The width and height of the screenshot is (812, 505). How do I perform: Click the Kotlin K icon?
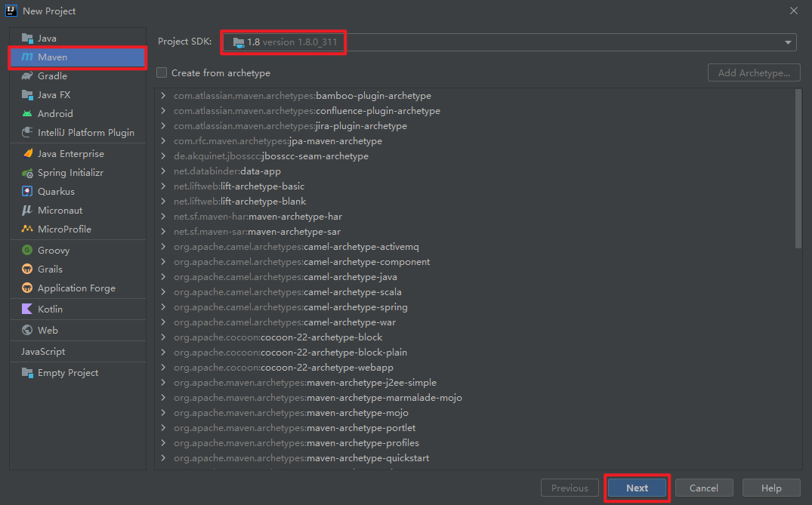27,309
